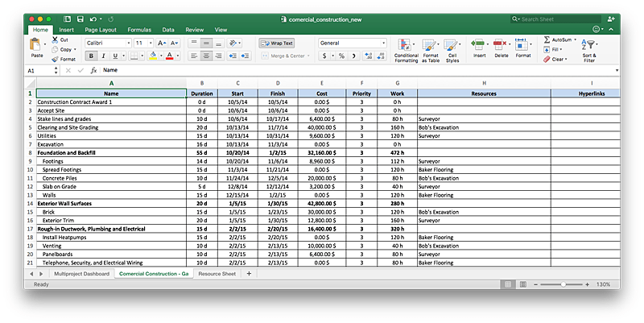Viewport: 644px width, 323px height.
Task: Open the AutoSum dropdown arrow
Action: pyautogui.click(x=575, y=39)
